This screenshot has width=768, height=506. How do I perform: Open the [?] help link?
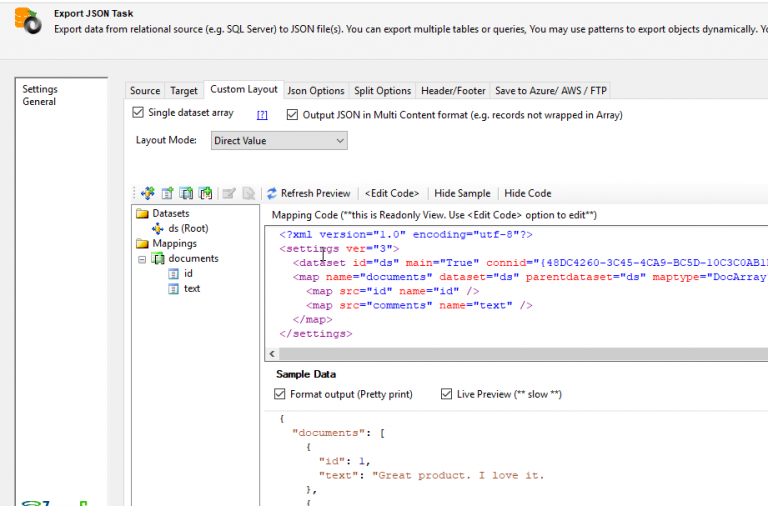(x=262, y=115)
